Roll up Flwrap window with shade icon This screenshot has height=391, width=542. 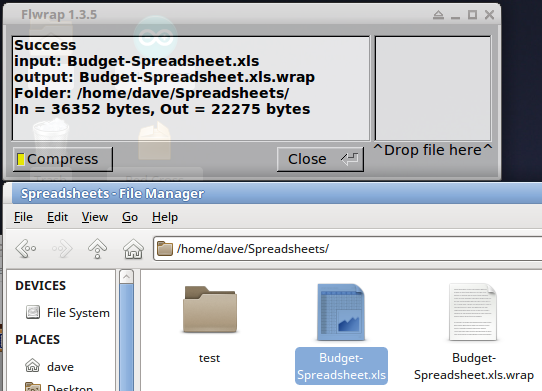438,15
